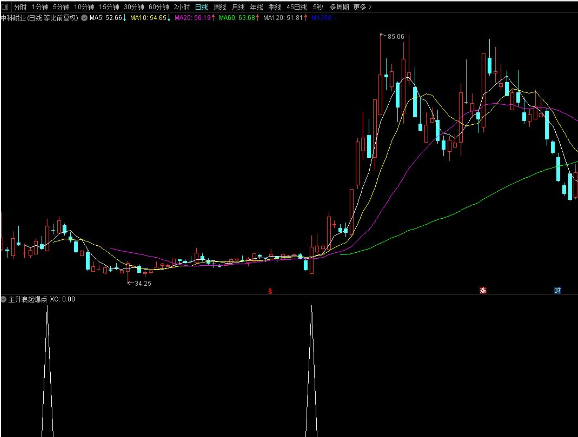Select the 1分钟 period tab
The height and width of the screenshot is (437, 578).
[39, 7]
